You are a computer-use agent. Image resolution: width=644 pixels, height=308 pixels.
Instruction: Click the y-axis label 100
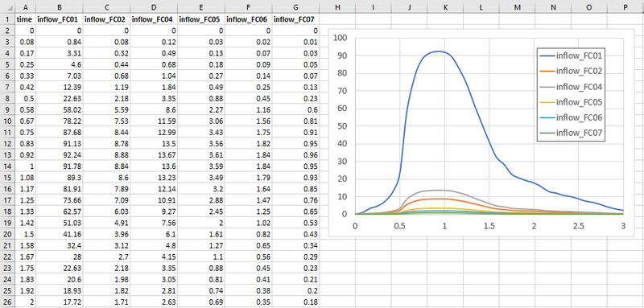coord(341,38)
